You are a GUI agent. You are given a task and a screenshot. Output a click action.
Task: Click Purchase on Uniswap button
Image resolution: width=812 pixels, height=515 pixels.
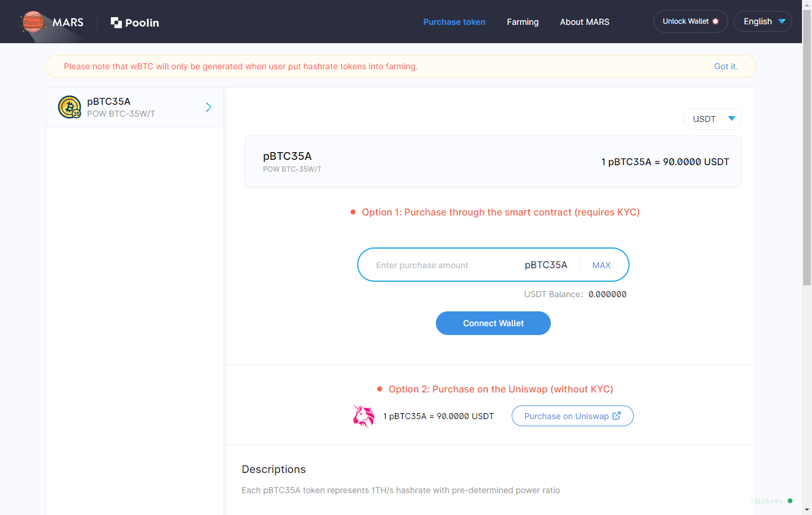[573, 416]
